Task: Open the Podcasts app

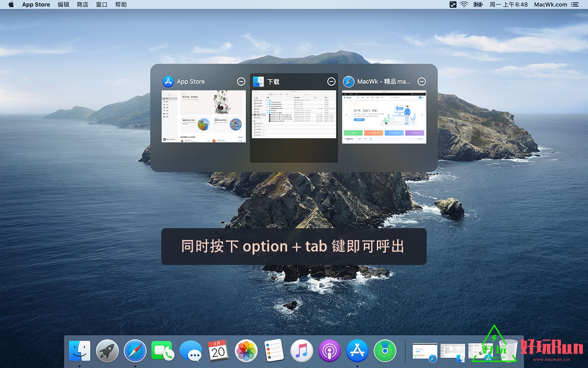Action: [x=329, y=350]
